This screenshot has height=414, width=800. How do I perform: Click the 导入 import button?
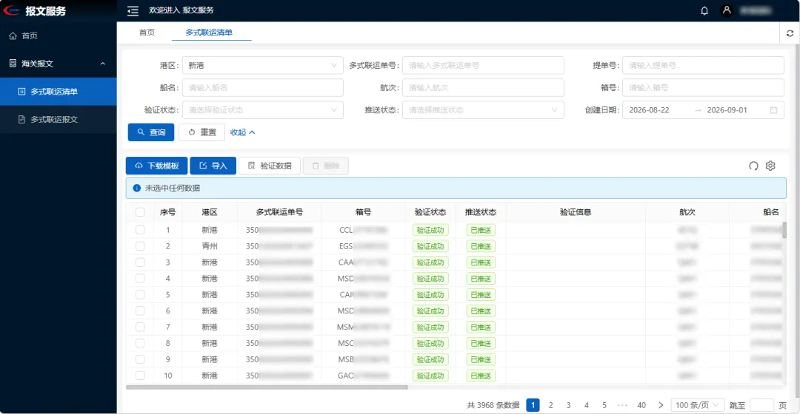213,166
